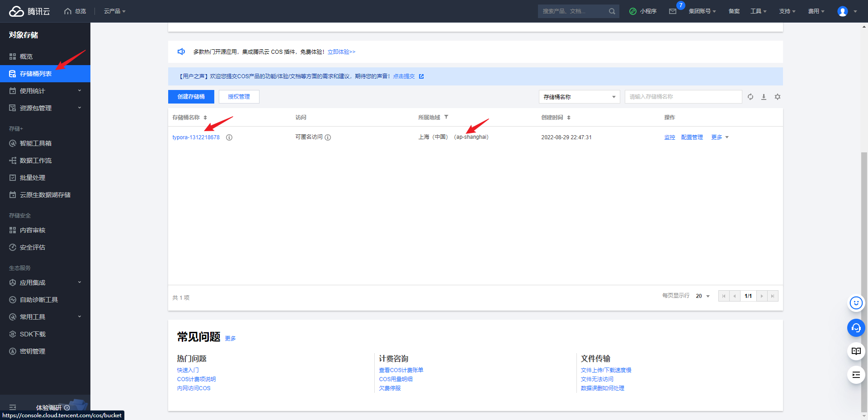
Task: Focus the 请输入存储桶名称 search field
Action: [684, 97]
